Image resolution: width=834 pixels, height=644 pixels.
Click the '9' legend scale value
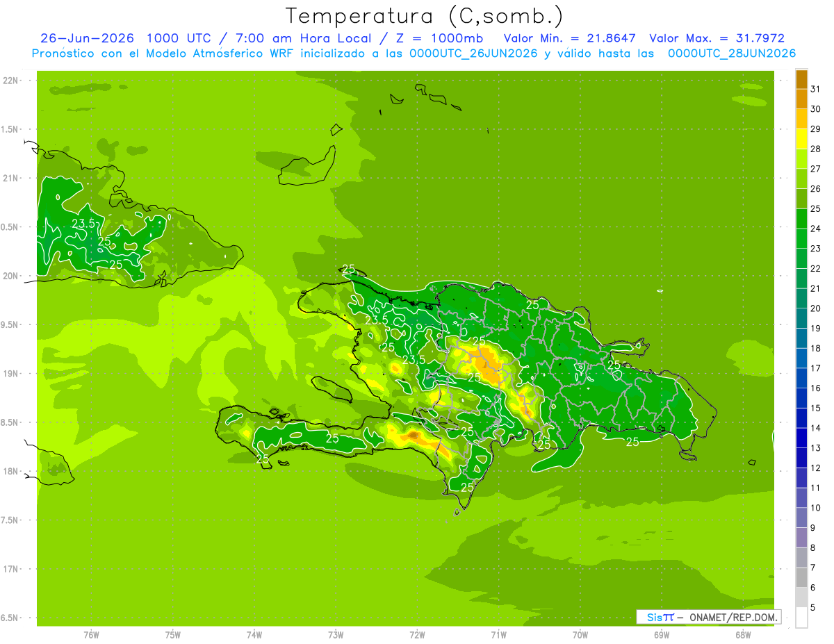(x=813, y=528)
